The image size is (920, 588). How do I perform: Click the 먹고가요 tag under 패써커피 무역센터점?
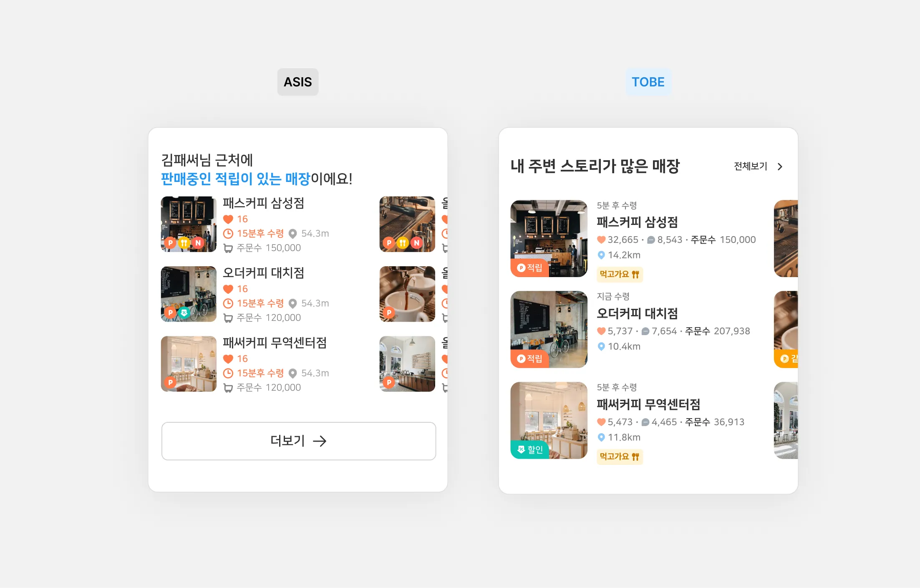tap(619, 457)
